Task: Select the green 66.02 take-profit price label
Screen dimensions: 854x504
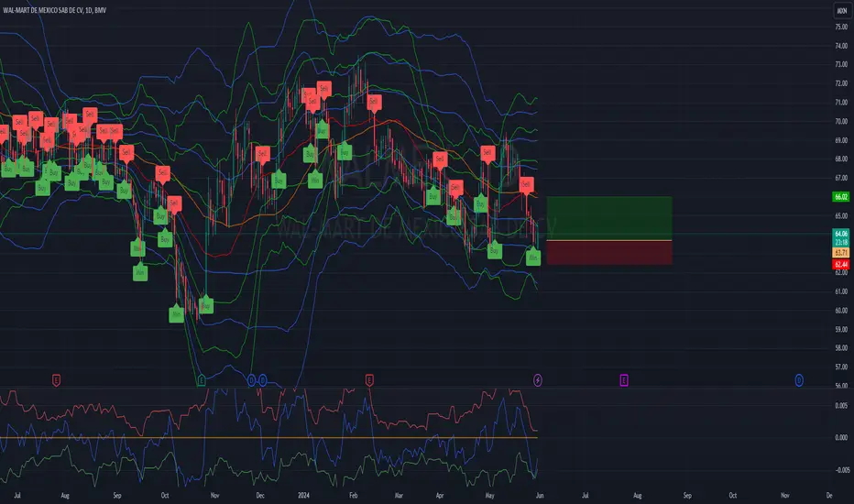Action: tap(841, 197)
